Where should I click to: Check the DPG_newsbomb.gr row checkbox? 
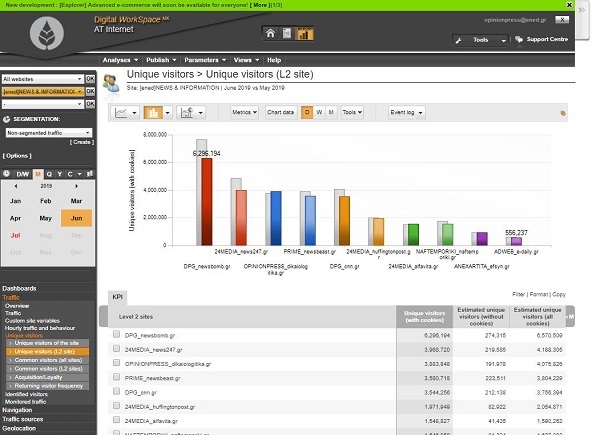tap(115, 335)
